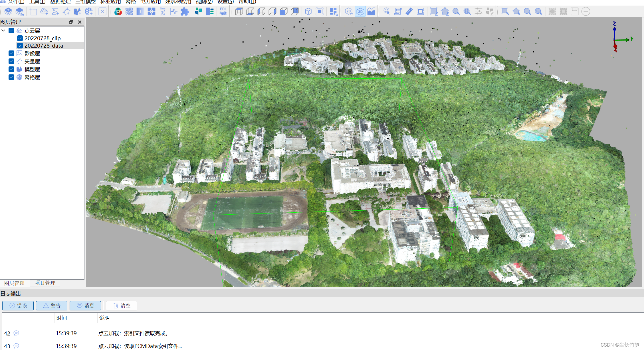Click the add point cloud icon
The image size is (644, 350).
pyautogui.click(x=44, y=12)
